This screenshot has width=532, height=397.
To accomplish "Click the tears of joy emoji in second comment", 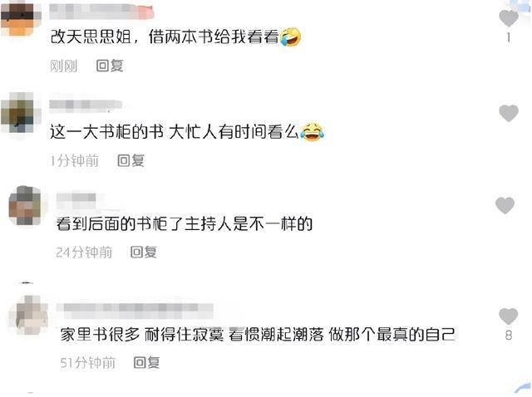I will coord(313,131).
